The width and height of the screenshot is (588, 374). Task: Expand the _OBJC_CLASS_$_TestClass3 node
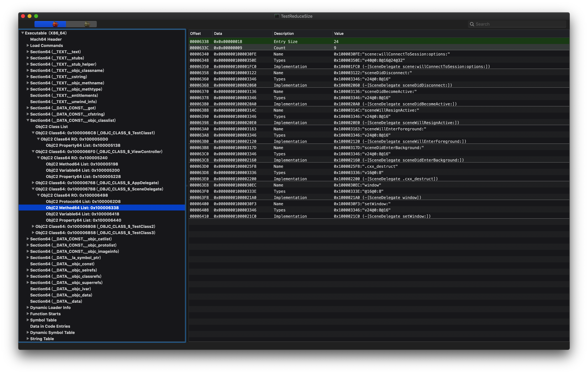(x=33, y=232)
